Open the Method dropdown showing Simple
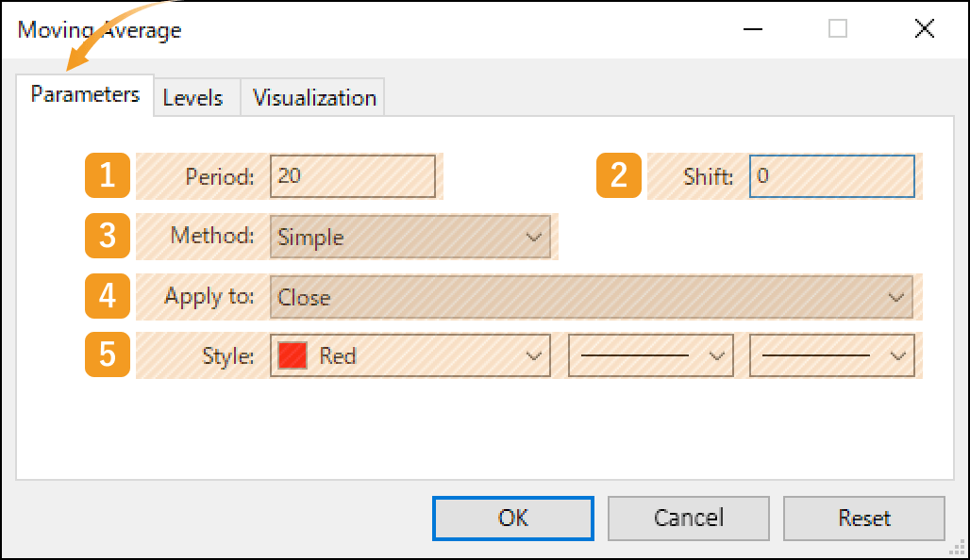Viewport: 970px width, 560px height. point(410,237)
